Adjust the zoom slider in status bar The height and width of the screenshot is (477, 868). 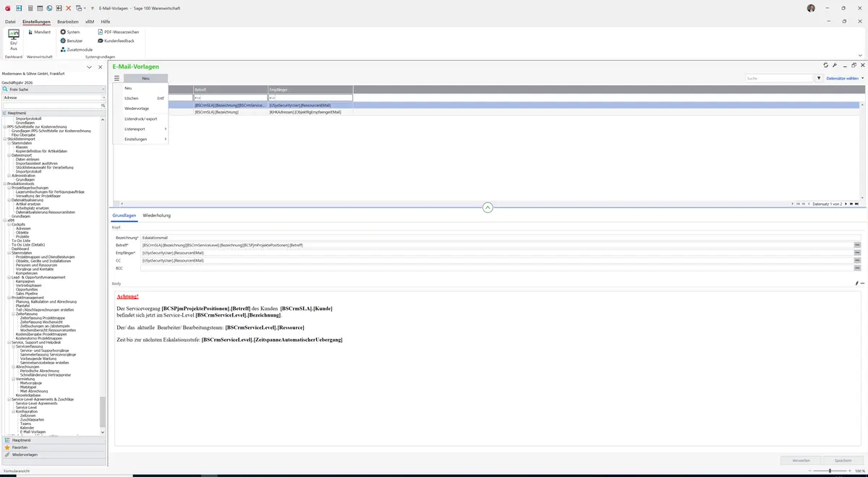[x=830, y=470]
